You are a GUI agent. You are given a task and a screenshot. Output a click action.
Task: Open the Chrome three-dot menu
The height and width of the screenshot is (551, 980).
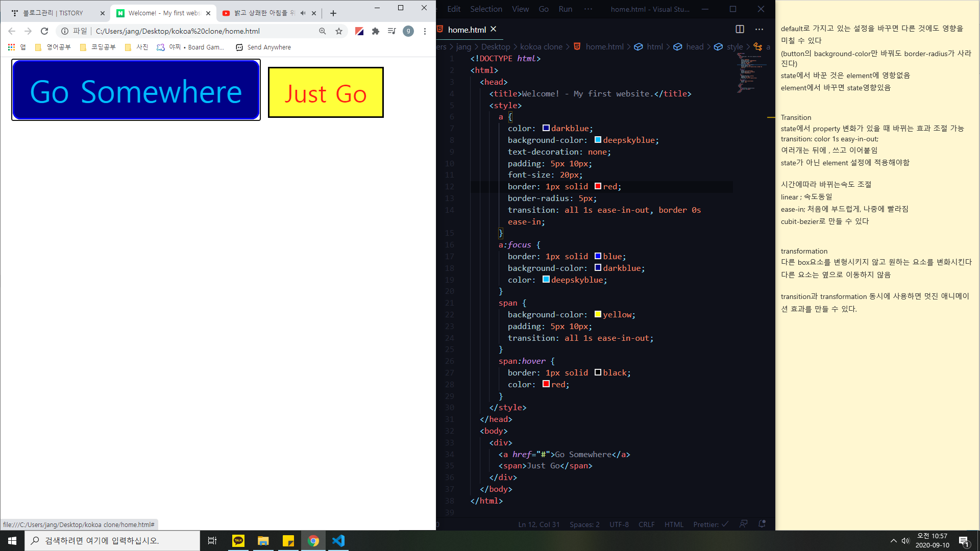coord(425,31)
